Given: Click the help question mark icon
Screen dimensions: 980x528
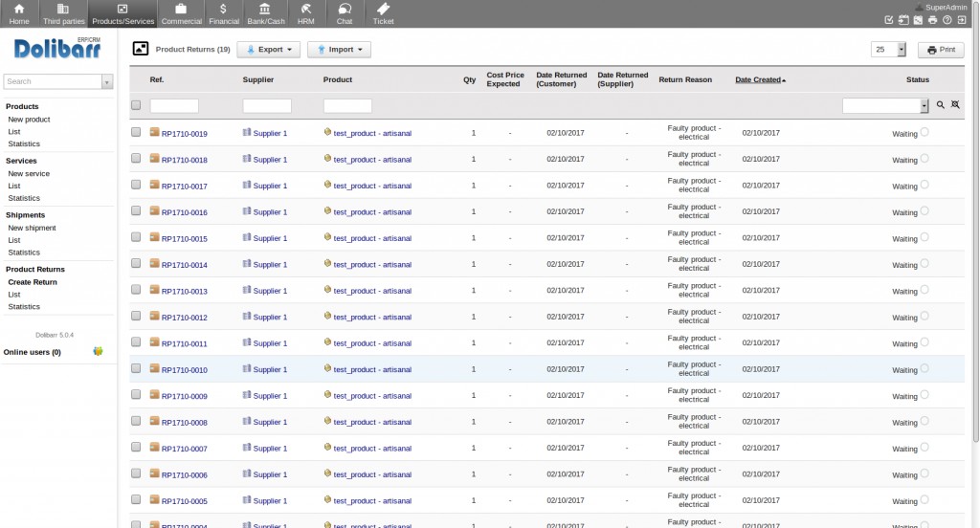Looking at the screenshot, I should [x=947, y=20].
